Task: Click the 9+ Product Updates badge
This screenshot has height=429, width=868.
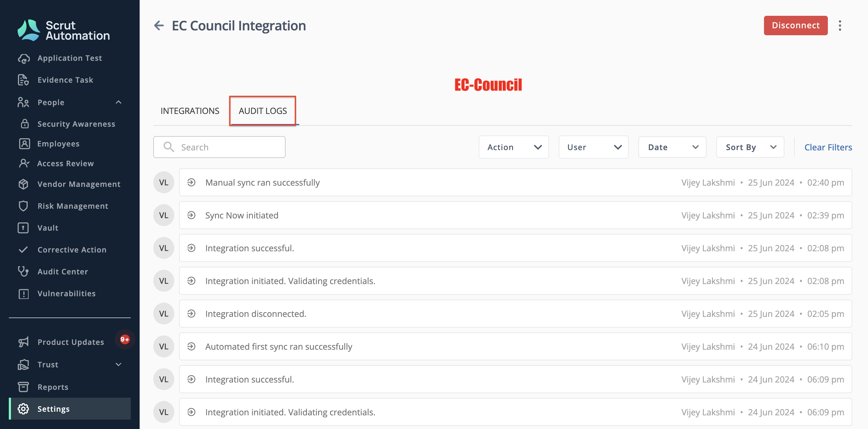Action: coord(125,339)
